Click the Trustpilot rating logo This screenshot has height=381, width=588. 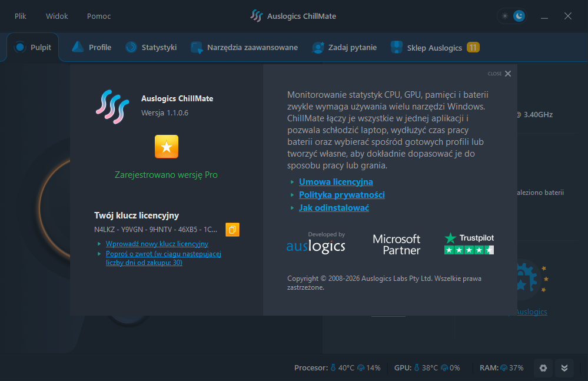click(x=469, y=244)
